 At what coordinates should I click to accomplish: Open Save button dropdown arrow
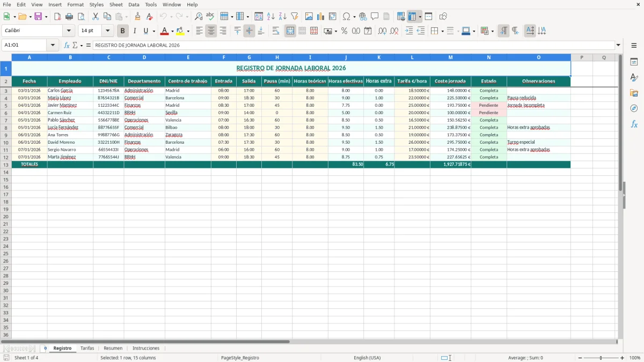[x=46, y=17]
